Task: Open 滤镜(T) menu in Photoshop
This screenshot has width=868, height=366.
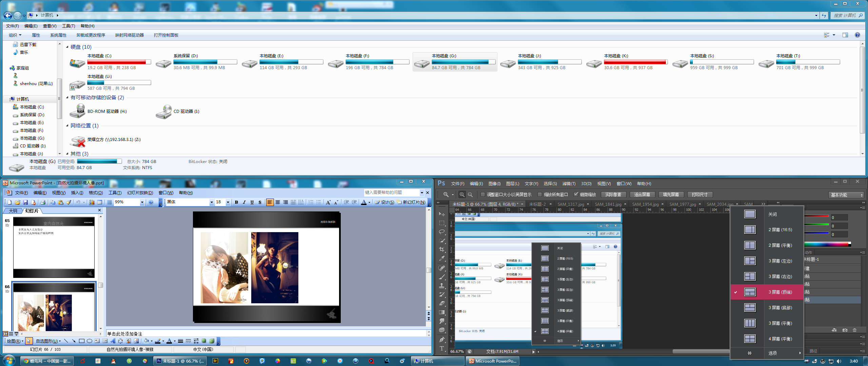Action: click(569, 184)
